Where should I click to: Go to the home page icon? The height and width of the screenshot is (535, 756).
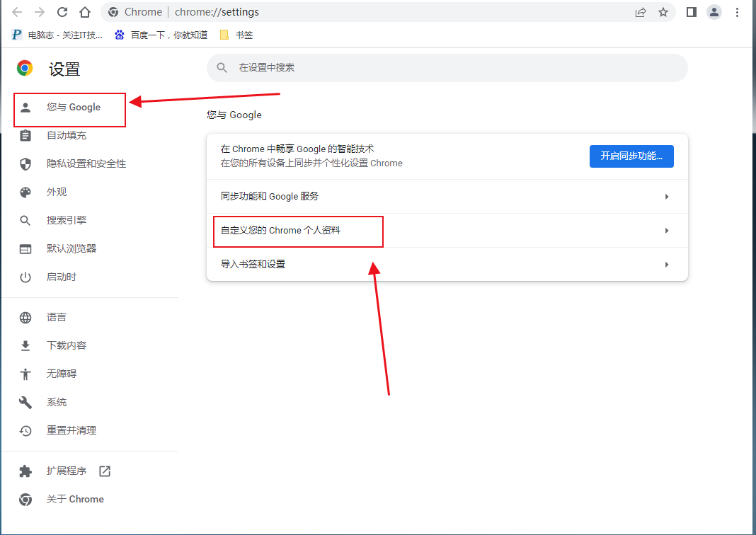pyautogui.click(x=85, y=12)
